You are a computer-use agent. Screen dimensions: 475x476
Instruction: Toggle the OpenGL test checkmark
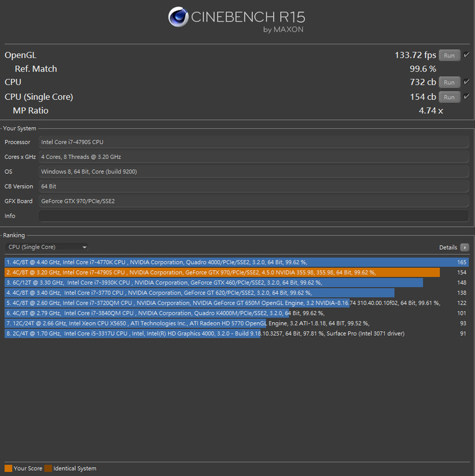pyautogui.click(x=466, y=55)
